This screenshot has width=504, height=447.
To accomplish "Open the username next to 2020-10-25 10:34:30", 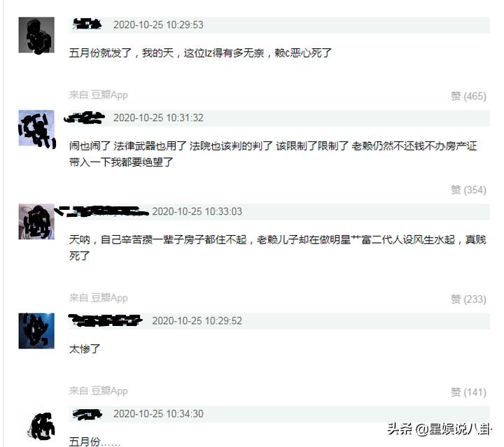I will (x=87, y=414).
